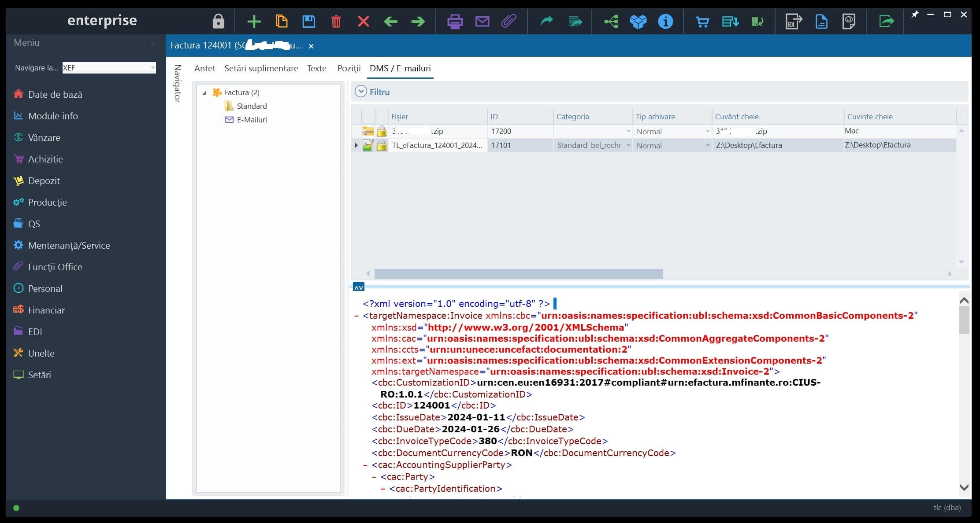Click the paperclip Attachment icon
This screenshot has width=980, height=523.
(509, 21)
